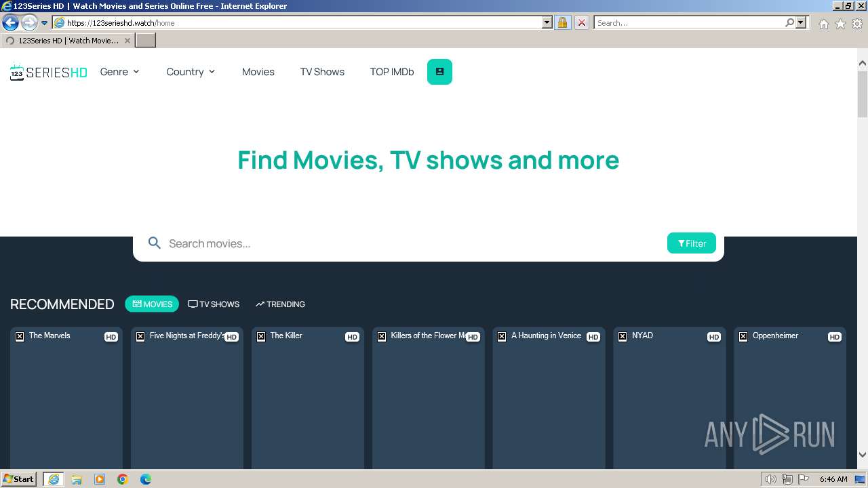Launch Edge from the taskbar

coord(146,479)
